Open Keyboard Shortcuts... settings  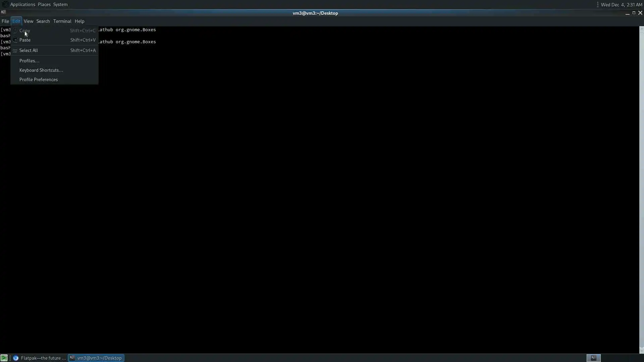coord(41,70)
